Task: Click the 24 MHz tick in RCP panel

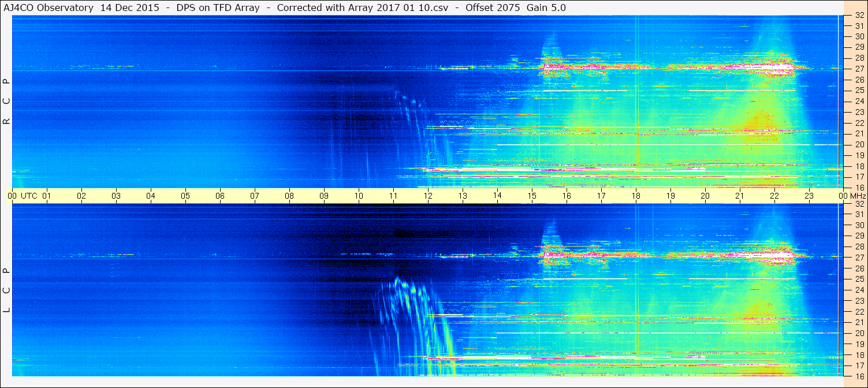Action: (x=859, y=101)
